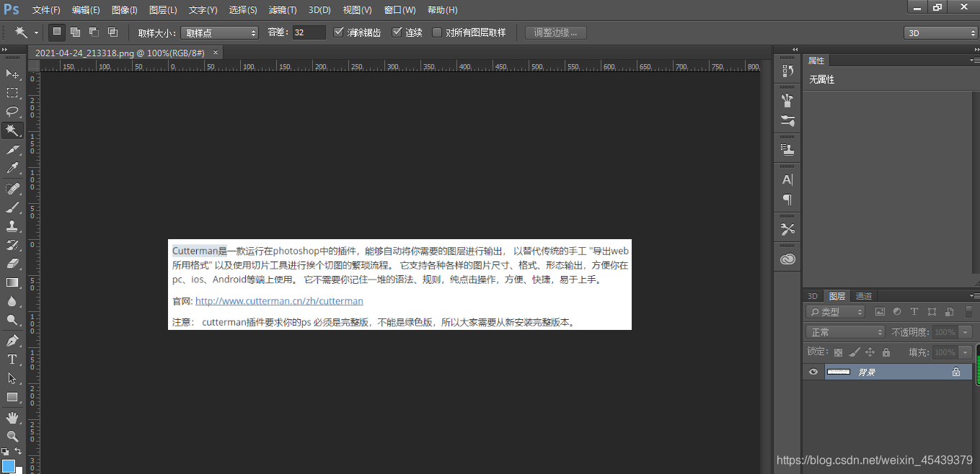Open the 属性 panel flyout menu
Screen dimensions: 980x474
pyautogui.click(x=974, y=61)
